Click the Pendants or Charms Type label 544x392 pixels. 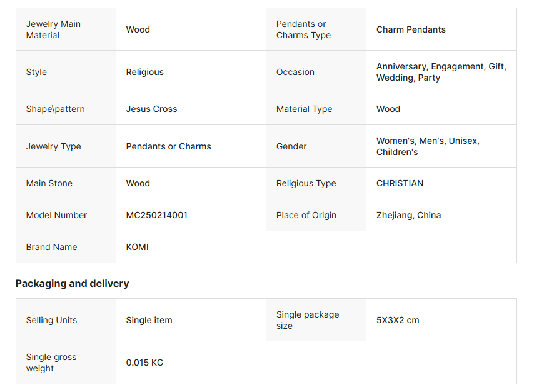point(303,29)
